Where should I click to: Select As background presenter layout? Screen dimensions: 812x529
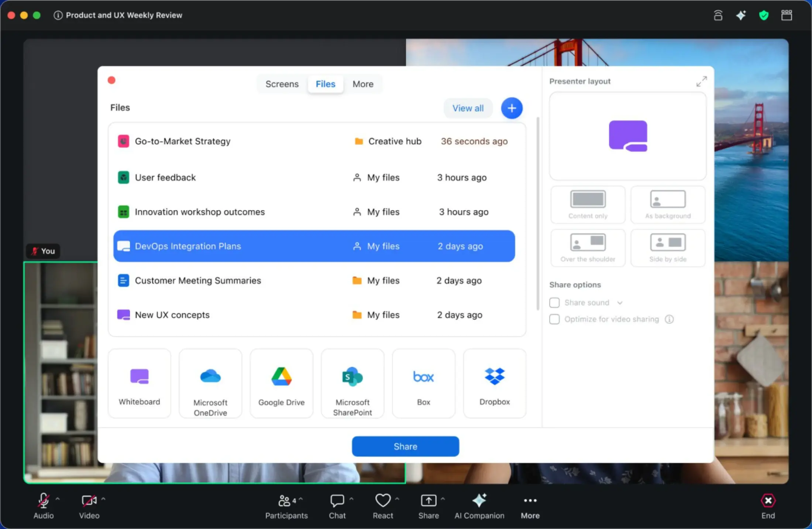point(668,205)
